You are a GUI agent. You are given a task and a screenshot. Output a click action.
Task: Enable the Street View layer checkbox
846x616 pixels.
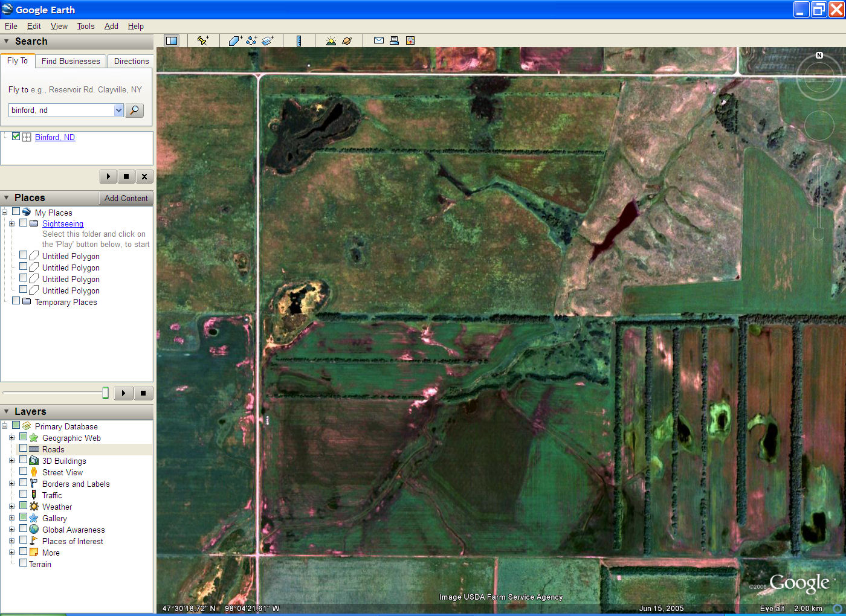[23, 472]
